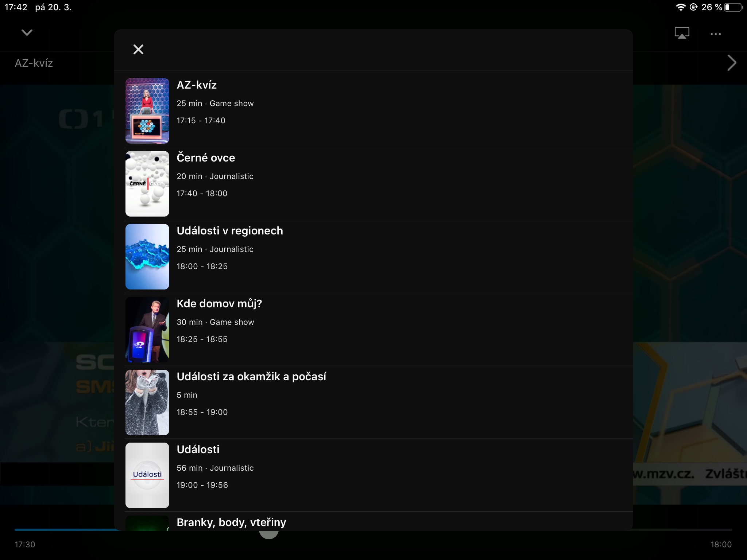Open the ellipsis options menu
The height and width of the screenshot is (560, 747).
point(716,34)
